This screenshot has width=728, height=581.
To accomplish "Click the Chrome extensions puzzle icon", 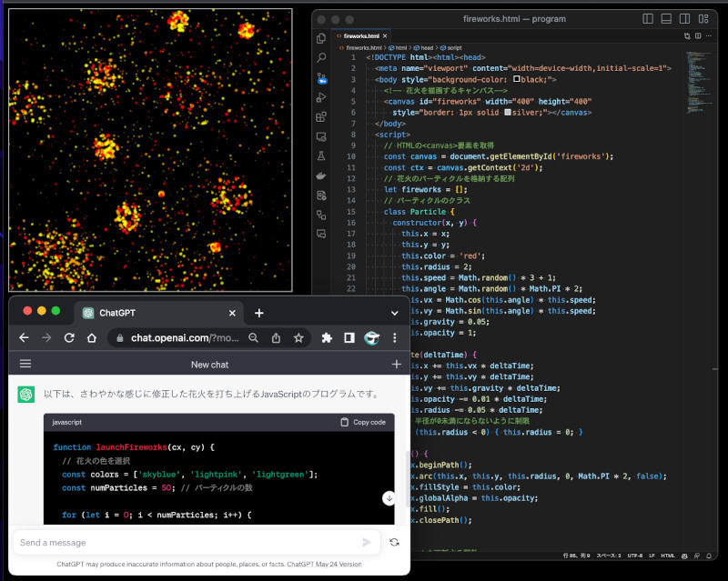I will pos(327,337).
